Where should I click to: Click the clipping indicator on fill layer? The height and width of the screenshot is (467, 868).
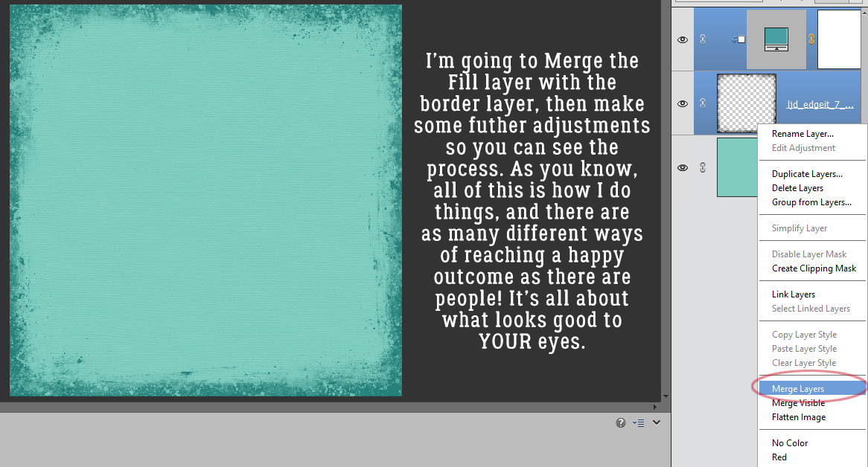pyautogui.click(x=738, y=39)
